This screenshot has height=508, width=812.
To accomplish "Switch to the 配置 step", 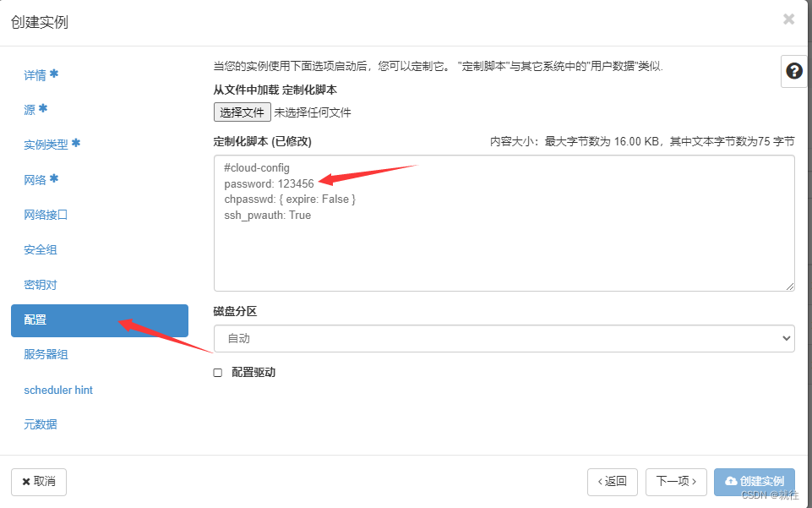I will (x=40, y=320).
